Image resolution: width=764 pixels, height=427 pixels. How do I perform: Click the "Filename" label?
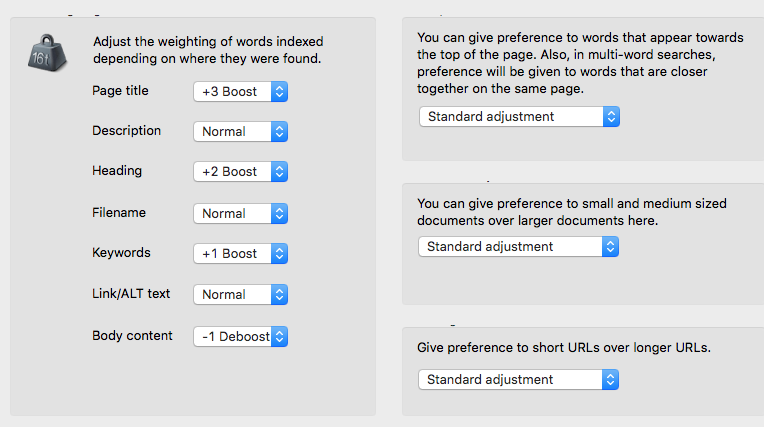pos(119,213)
